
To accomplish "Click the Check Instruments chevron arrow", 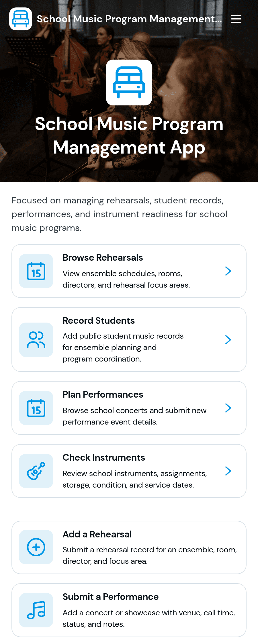I will click(228, 471).
